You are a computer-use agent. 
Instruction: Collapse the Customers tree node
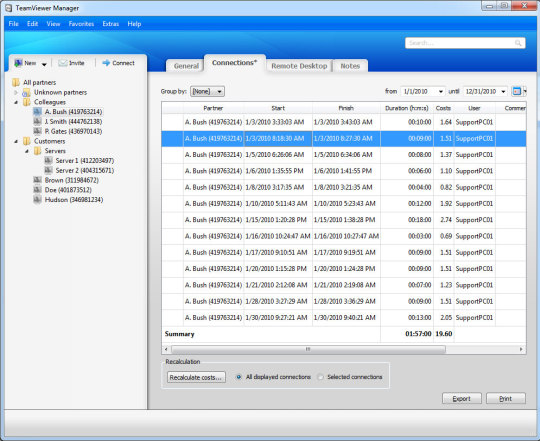16,141
